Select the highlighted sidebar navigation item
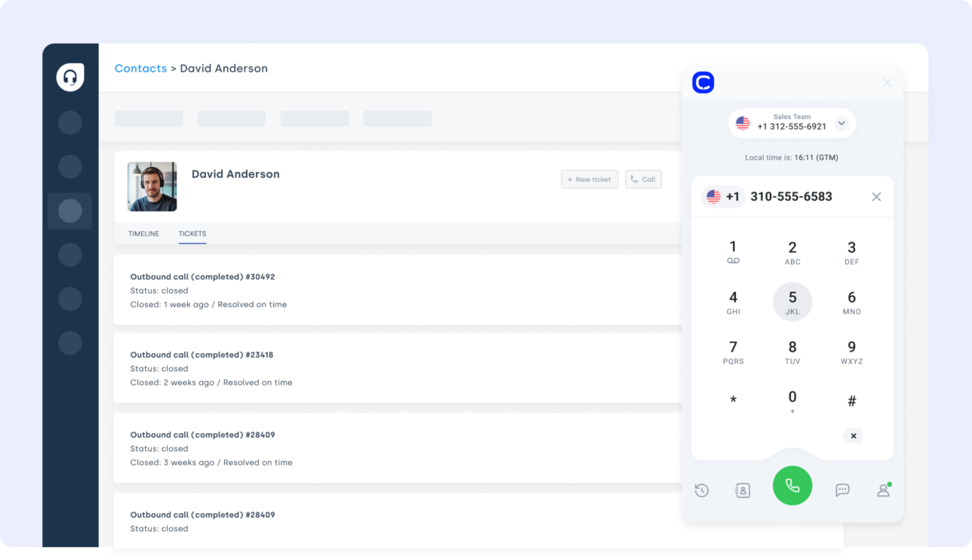Screen dimensions: 972x560 click(x=69, y=211)
